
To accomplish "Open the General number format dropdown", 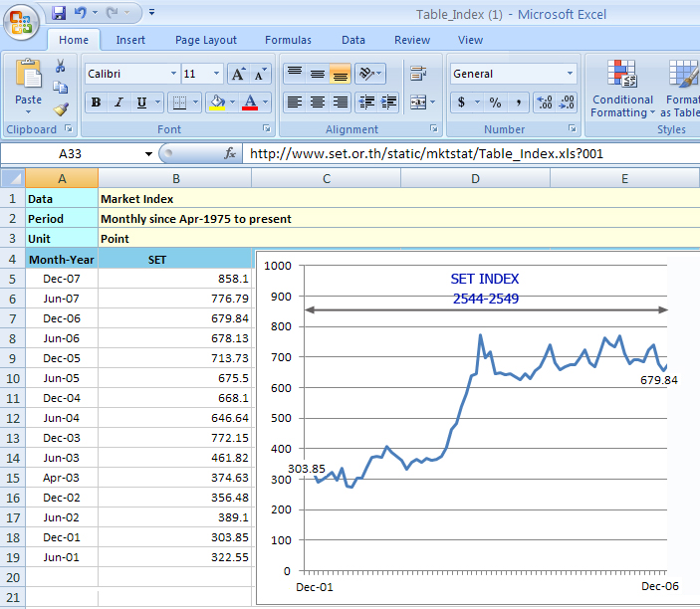I will tap(571, 74).
